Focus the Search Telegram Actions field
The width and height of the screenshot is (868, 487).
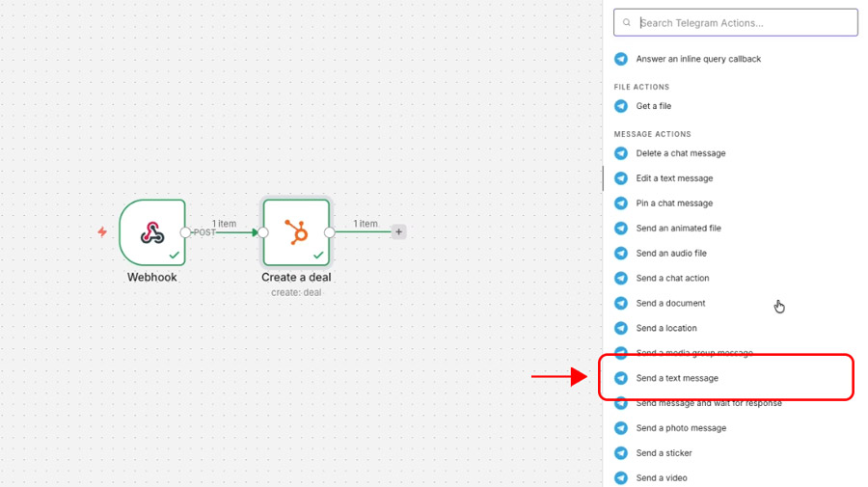743,23
